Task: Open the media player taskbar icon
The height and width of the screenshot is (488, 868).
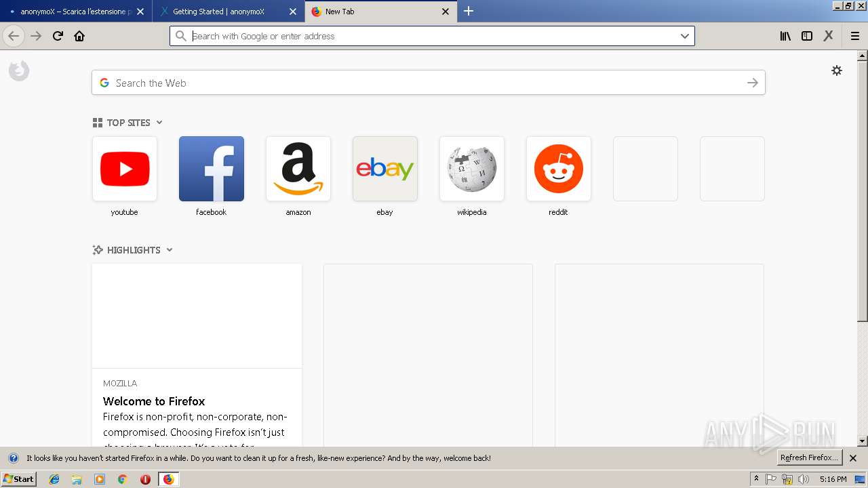Action: (x=100, y=479)
